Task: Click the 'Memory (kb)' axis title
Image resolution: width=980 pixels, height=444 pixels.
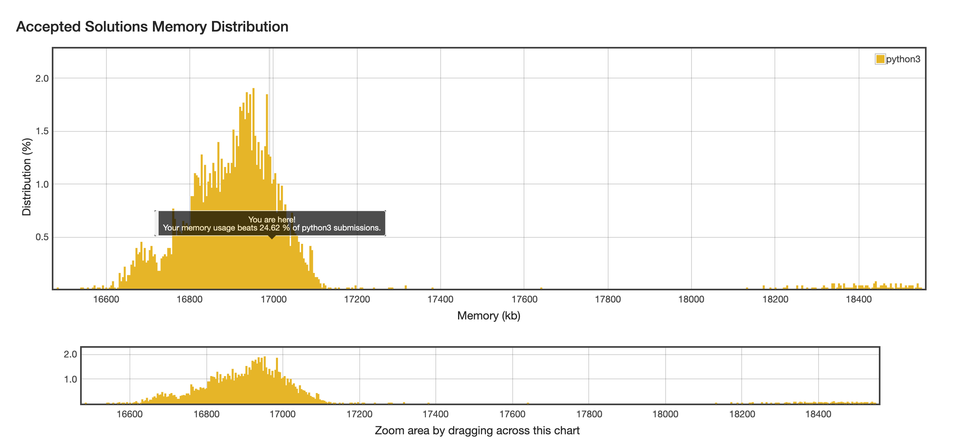Action: (488, 315)
